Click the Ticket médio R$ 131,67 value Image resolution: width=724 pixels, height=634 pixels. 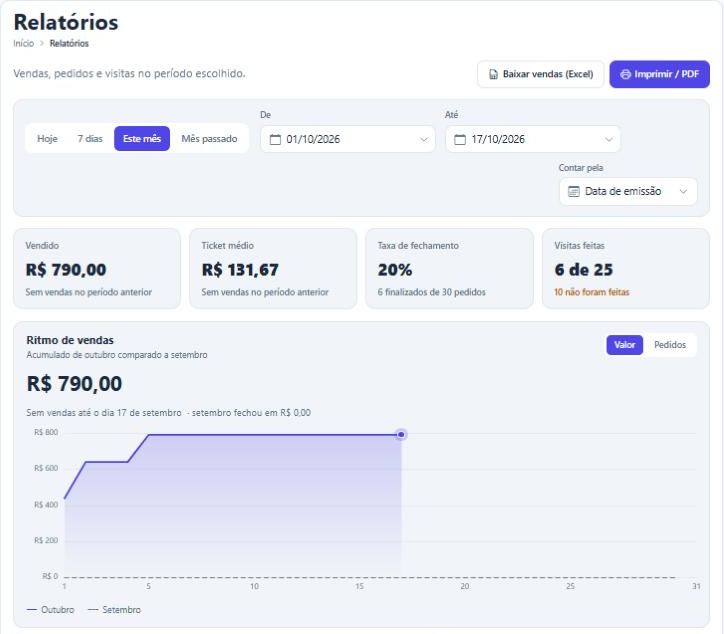pos(240,270)
